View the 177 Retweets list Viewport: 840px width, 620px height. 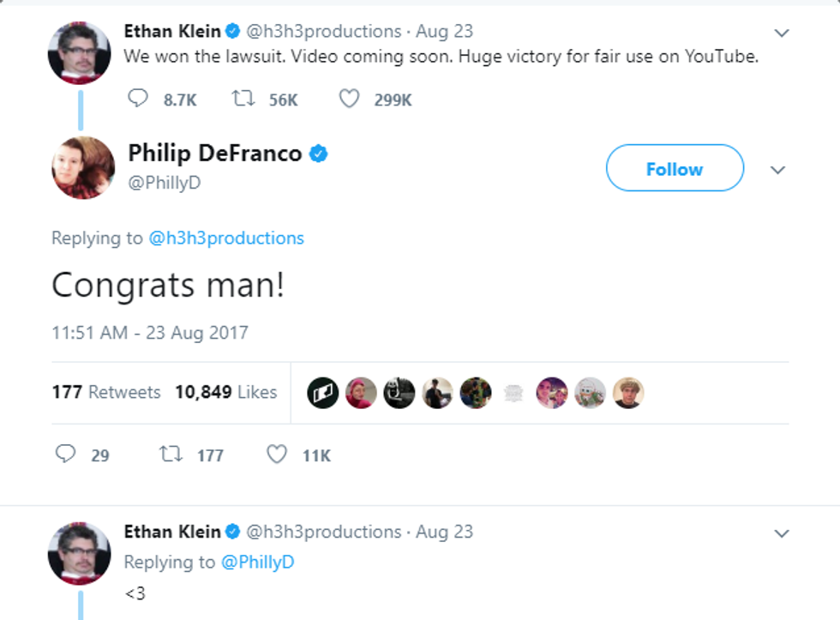tap(106, 392)
